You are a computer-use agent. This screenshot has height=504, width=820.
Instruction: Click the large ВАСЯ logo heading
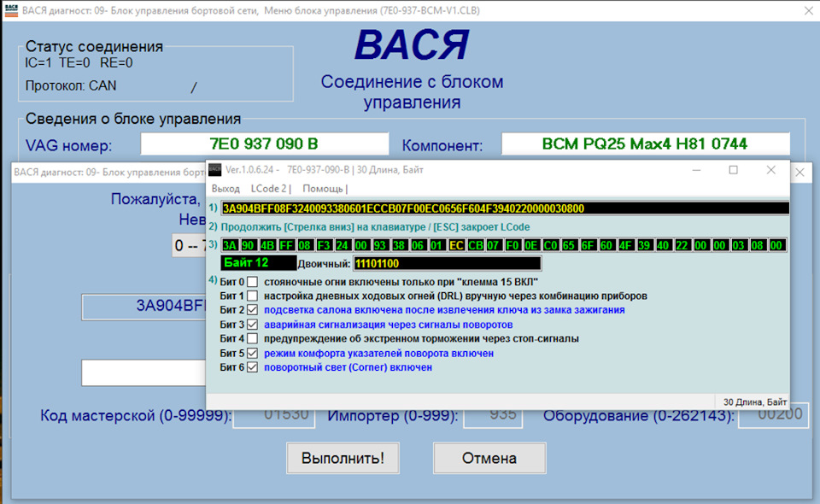coord(412,45)
